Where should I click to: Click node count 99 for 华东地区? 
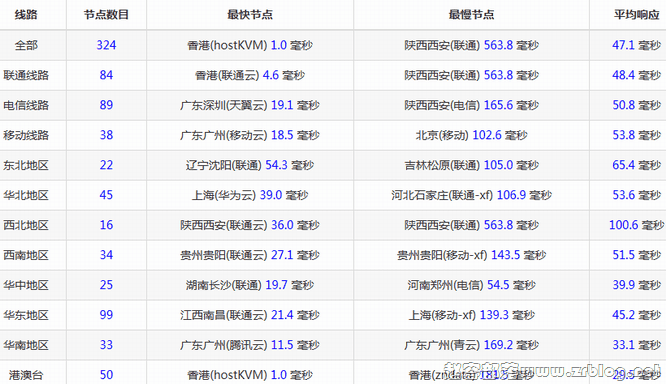(106, 315)
